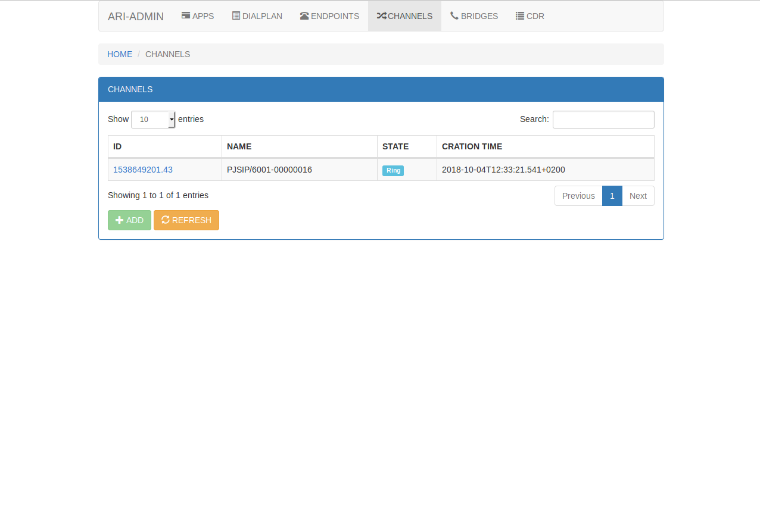Sort table by STATE column header
The width and height of the screenshot is (760, 532).
click(407, 146)
